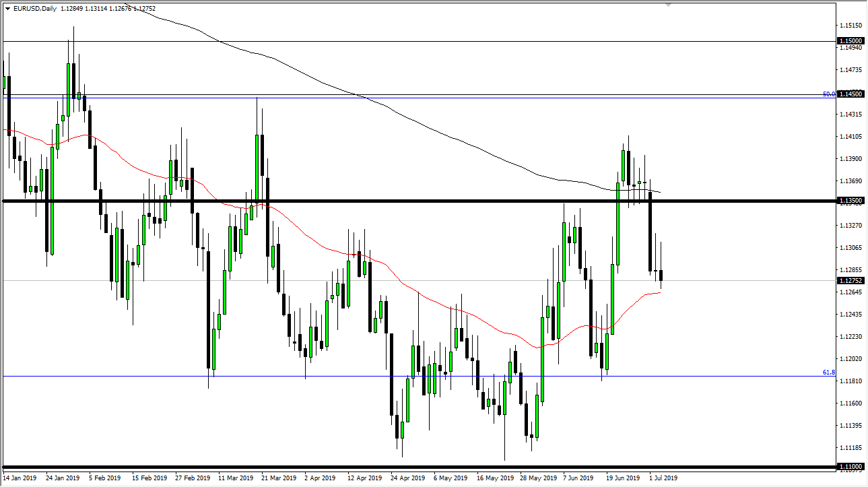Click the OHLC quote values 1.12849 1.13114
Image resolution: width=868 pixels, height=487 pixels.
coord(85,9)
